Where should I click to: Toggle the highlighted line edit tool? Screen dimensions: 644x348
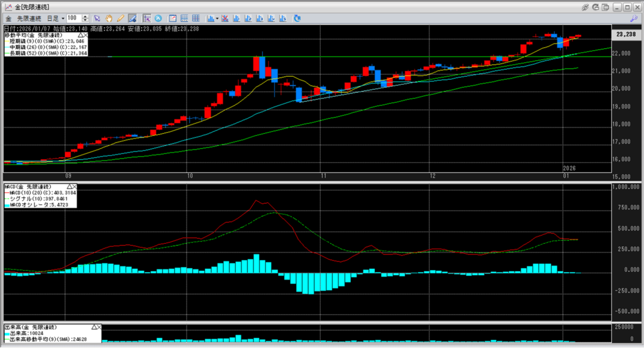(133, 18)
